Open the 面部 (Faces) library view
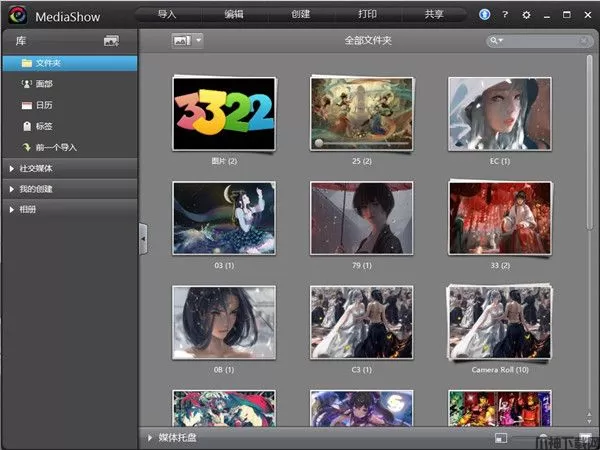The width and height of the screenshot is (600, 450). point(42,84)
